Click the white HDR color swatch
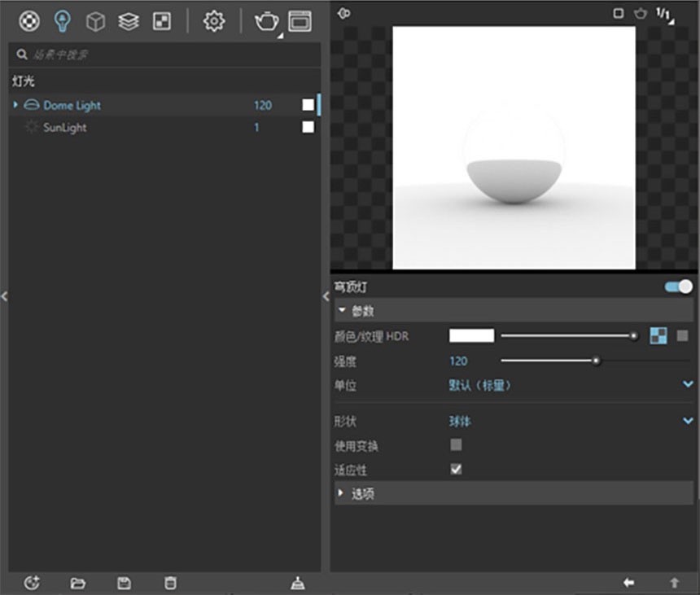The height and width of the screenshot is (595, 700). (x=471, y=335)
